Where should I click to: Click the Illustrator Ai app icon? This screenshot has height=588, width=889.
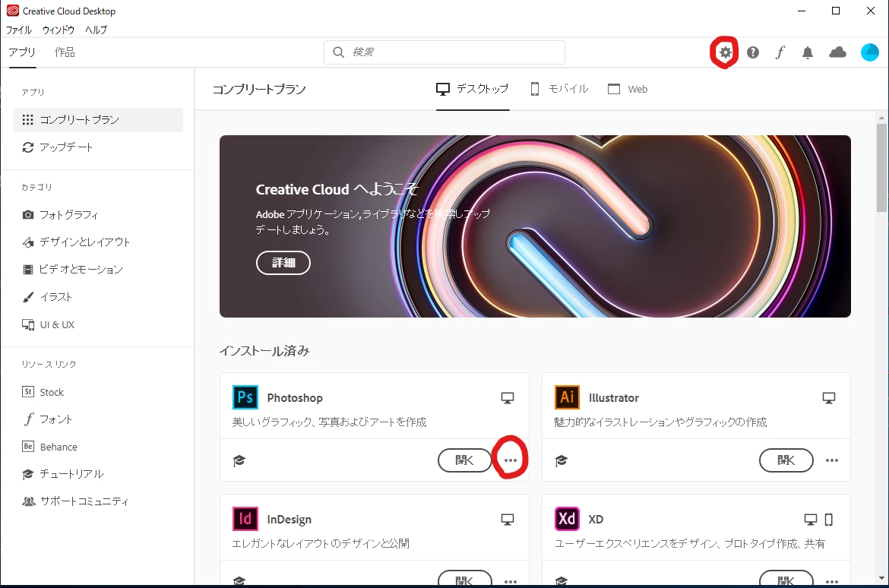point(567,397)
